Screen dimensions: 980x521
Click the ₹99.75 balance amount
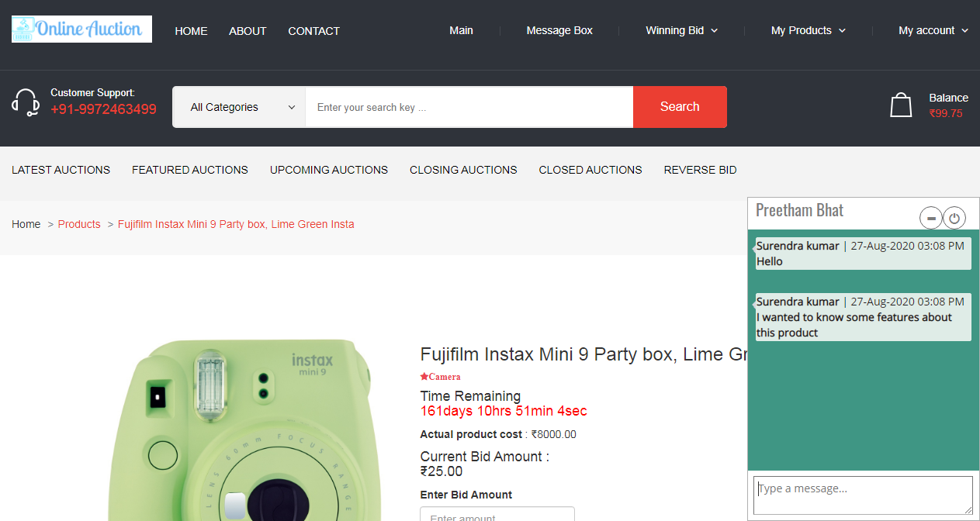point(946,113)
